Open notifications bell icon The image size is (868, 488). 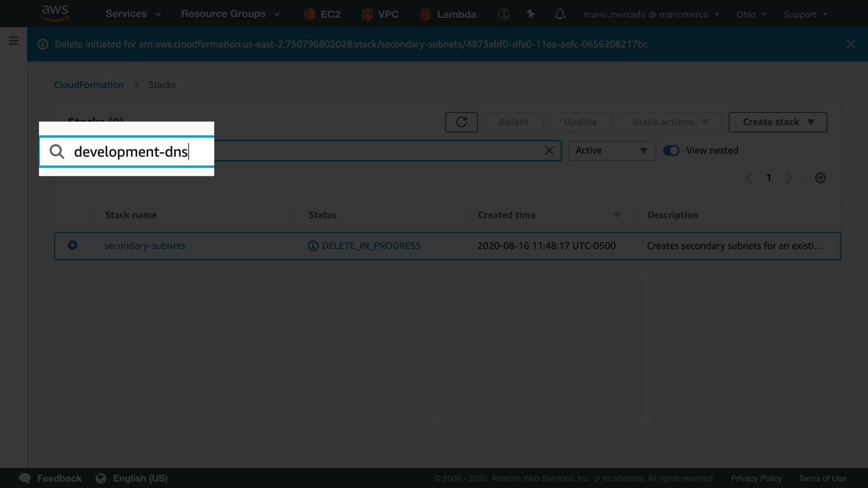[560, 14]
